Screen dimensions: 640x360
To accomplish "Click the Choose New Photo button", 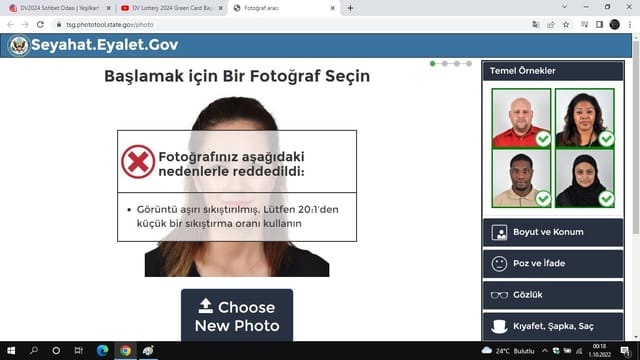I will click(x=237, y=315).
